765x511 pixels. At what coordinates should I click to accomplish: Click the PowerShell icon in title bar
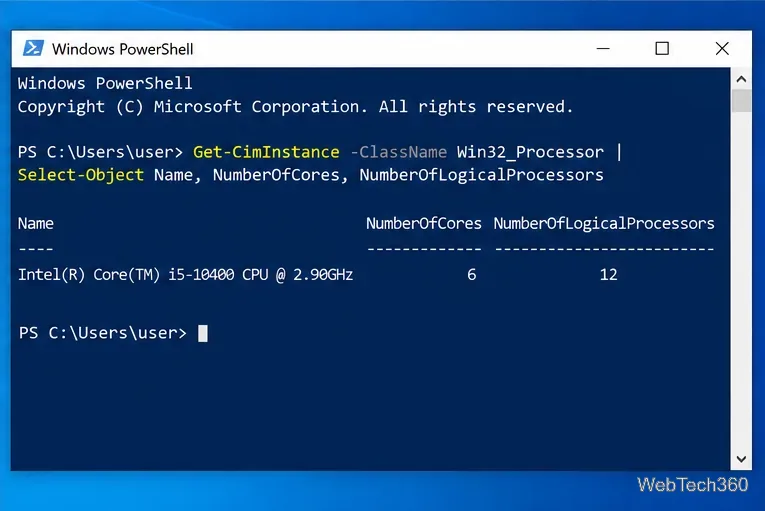coord(33,48)
